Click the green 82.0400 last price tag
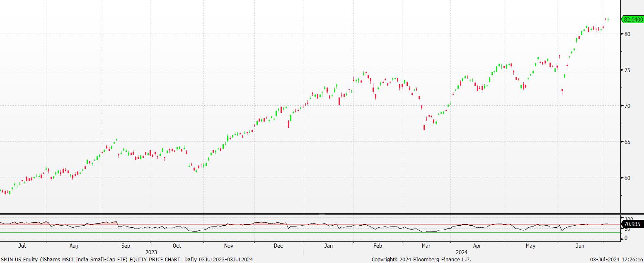Screen dimensions: 644x263 633,19
